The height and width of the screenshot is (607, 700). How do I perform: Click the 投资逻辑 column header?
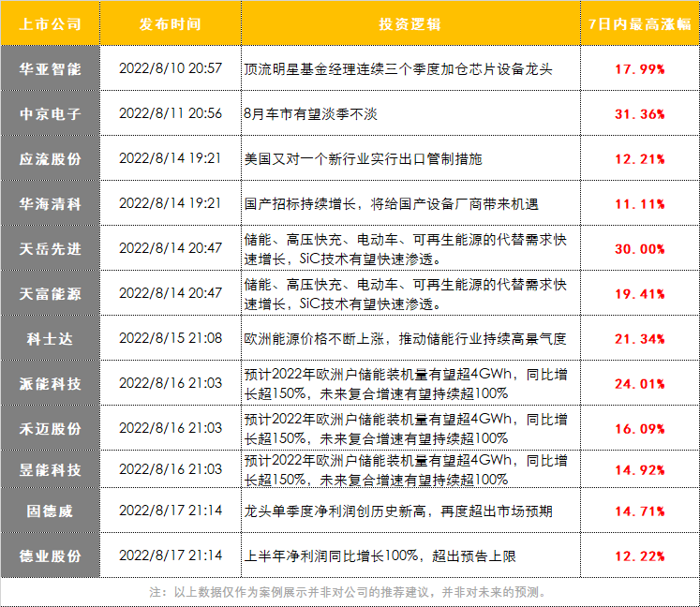(410, 23)
